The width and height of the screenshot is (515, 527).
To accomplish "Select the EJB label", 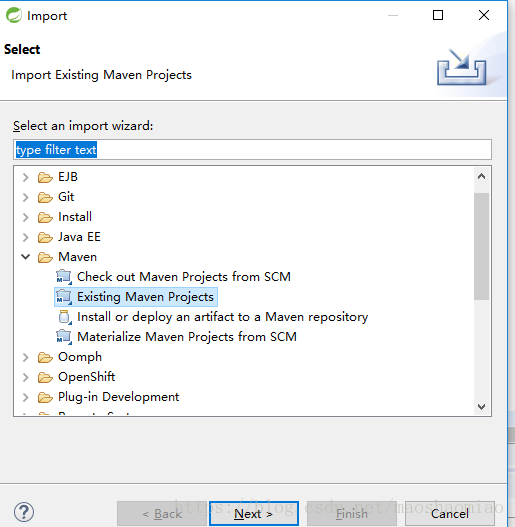I will click(68, 177).
